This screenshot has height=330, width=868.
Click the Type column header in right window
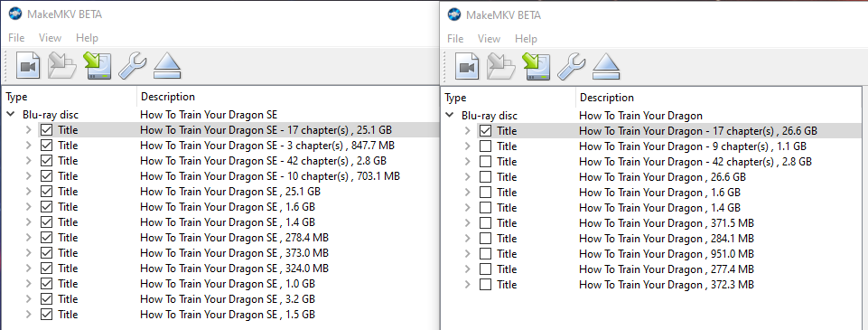pos(455,98)
